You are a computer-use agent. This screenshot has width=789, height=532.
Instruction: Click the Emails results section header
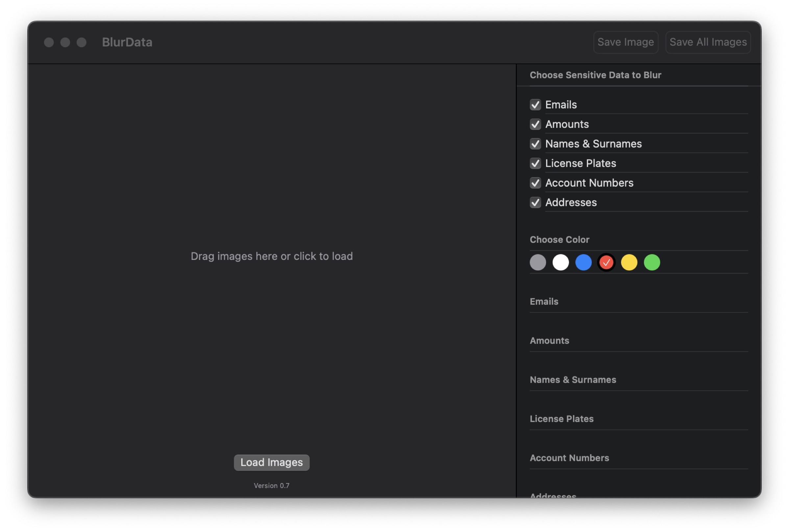coord(544,301)
